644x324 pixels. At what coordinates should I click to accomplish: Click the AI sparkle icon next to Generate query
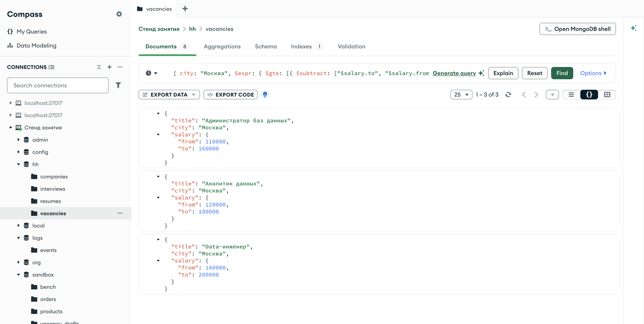click(x=481, y=73)
